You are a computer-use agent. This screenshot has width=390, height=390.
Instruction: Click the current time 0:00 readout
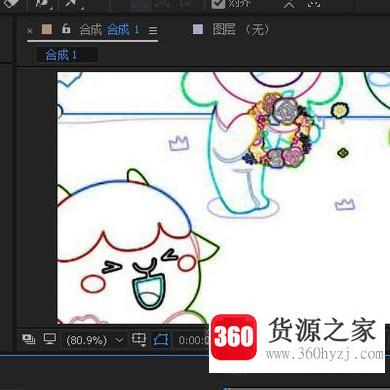193,340
